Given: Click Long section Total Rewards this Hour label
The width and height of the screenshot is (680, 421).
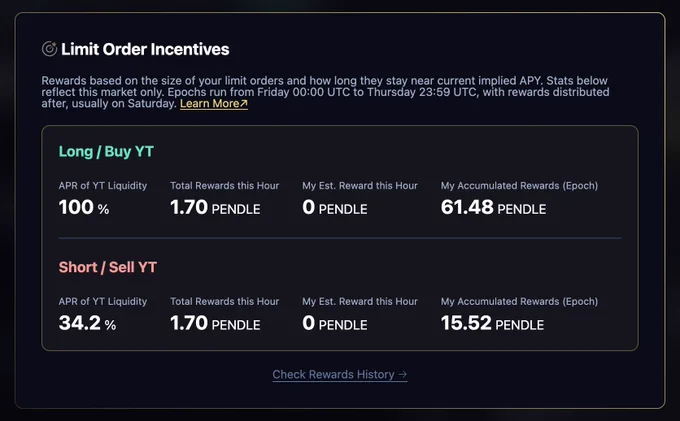Looking at the screenshot, I should pyautogui.click(x=225, y=186).
